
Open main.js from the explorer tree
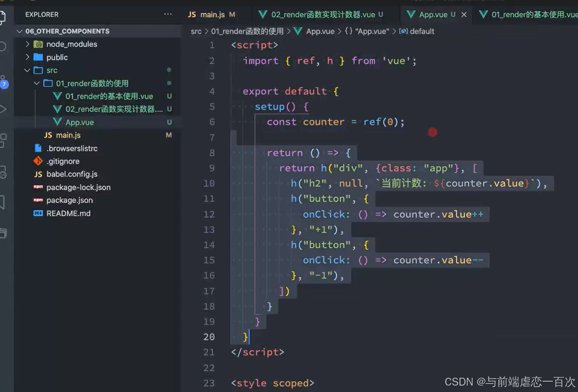pos(68,135)
